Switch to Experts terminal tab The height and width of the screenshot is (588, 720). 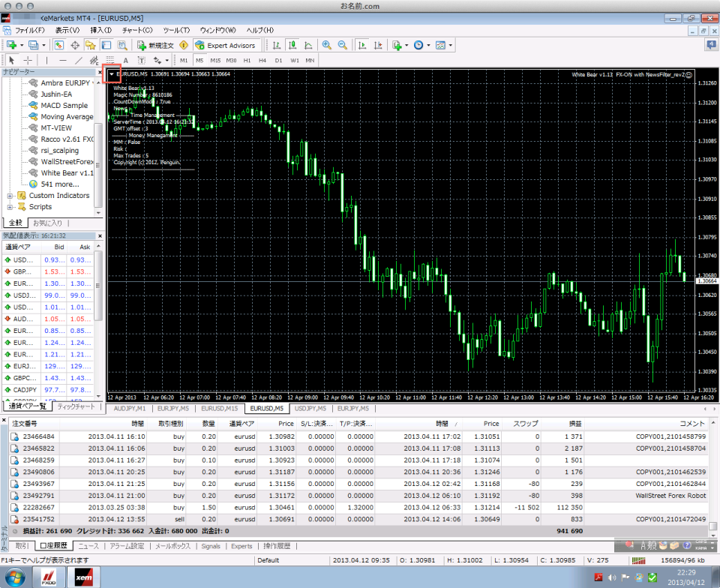pyautogui.click(x=241, y=546)
